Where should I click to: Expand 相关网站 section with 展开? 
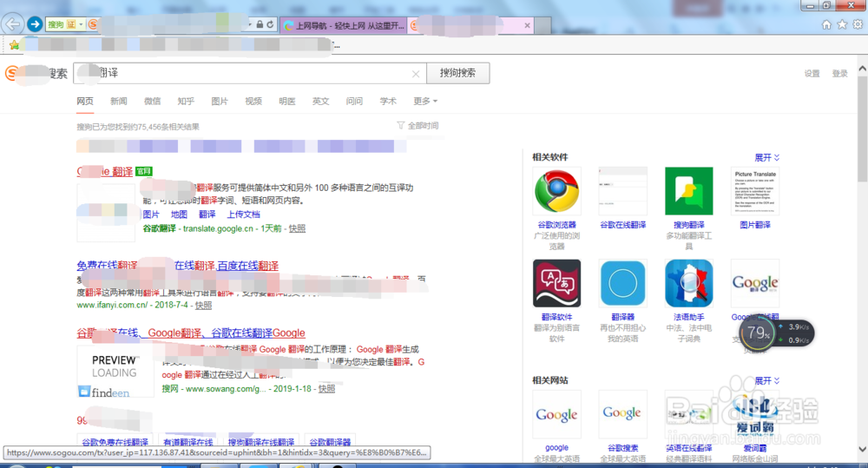(x=767, y=380)
